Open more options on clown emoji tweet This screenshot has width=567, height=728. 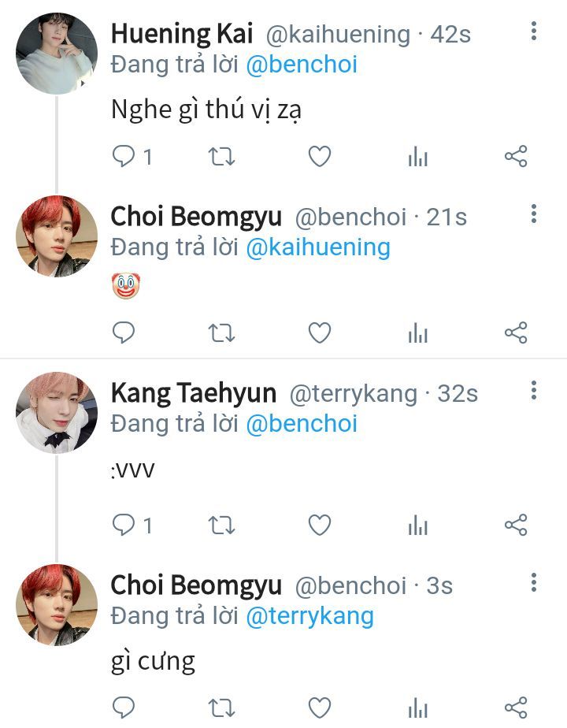tap(534, 214)
